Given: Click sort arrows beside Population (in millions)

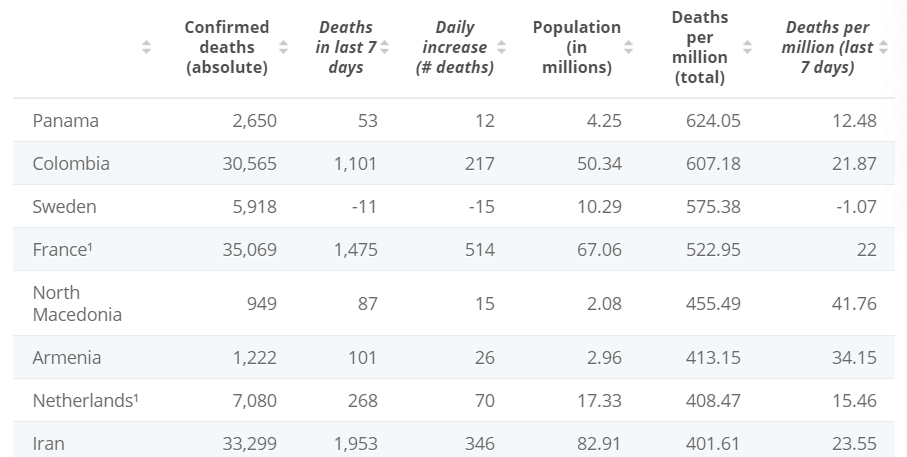Looking at the screenshot, I should pyautogui.click(x=628, y=47).
